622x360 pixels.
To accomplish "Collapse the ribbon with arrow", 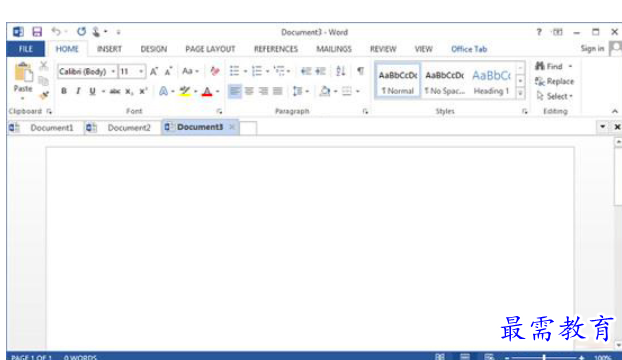I will 614,111.
